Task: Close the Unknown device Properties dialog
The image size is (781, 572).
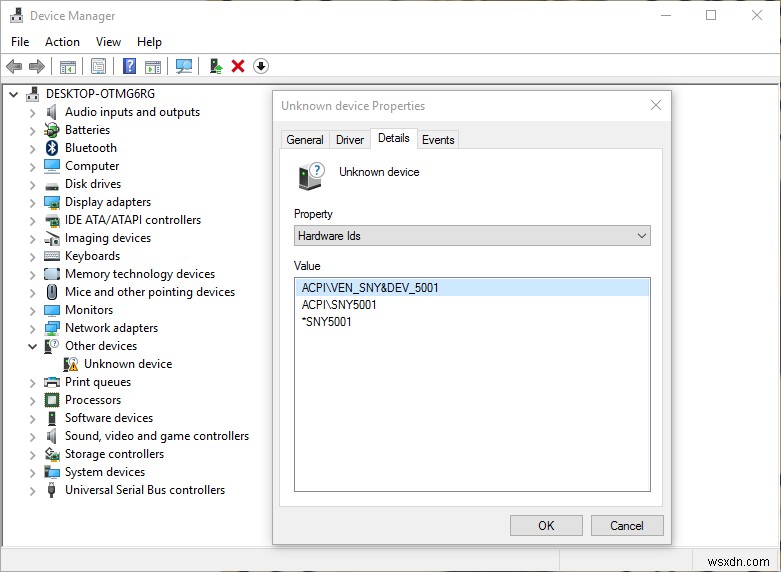Action: click(656, 105)
